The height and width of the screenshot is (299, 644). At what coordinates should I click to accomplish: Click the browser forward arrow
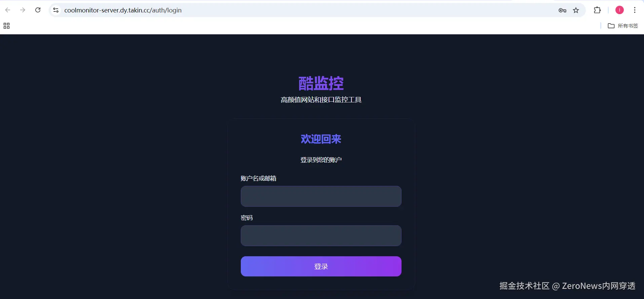pyautogui.click(x=23, y=10)
